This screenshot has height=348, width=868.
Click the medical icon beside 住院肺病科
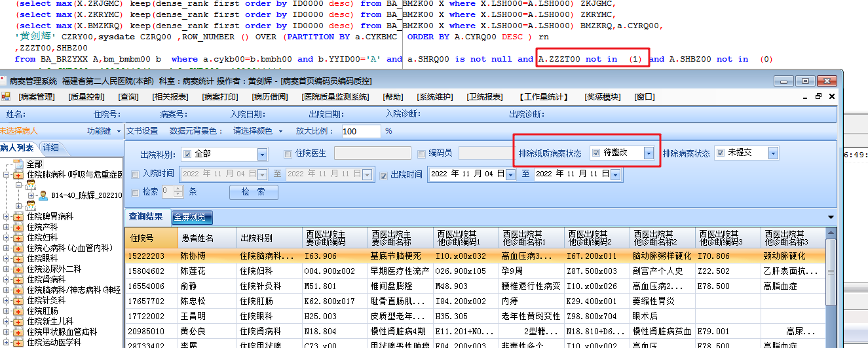coord(19,174)
